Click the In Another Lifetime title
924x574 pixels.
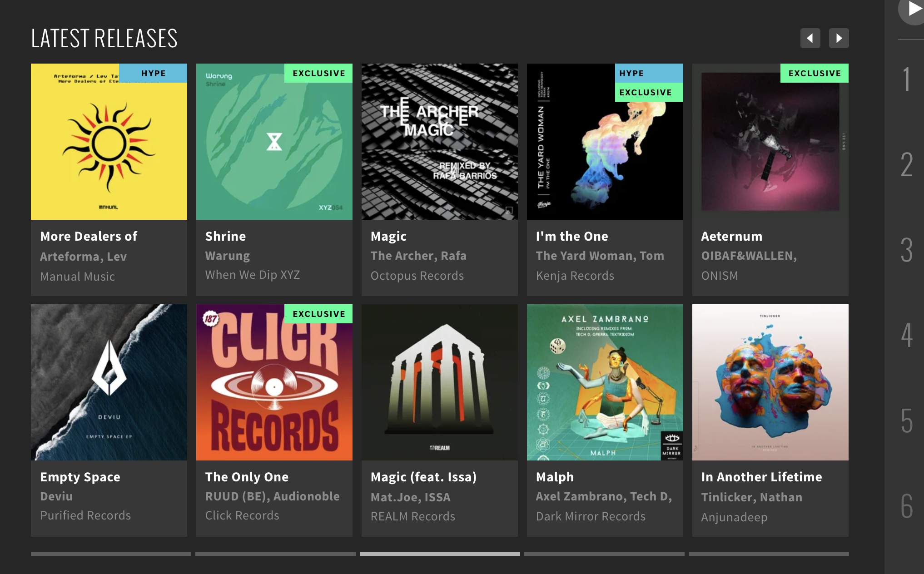pyautogui.click(x=762, y=477)
